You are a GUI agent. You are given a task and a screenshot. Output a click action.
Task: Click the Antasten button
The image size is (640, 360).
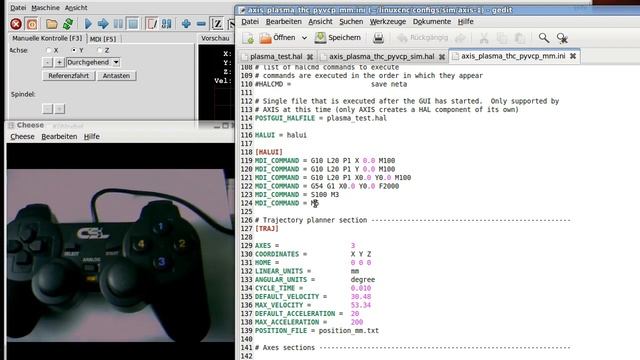pos(116,76)
